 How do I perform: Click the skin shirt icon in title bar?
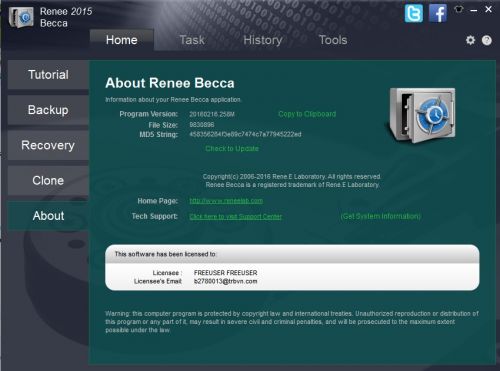pos(459,10)
